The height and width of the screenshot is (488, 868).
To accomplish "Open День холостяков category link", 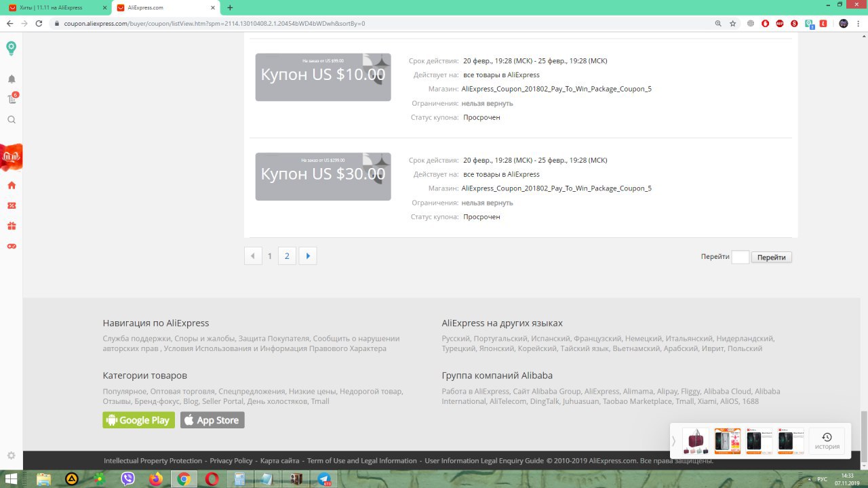I will [x=277, y=401].
